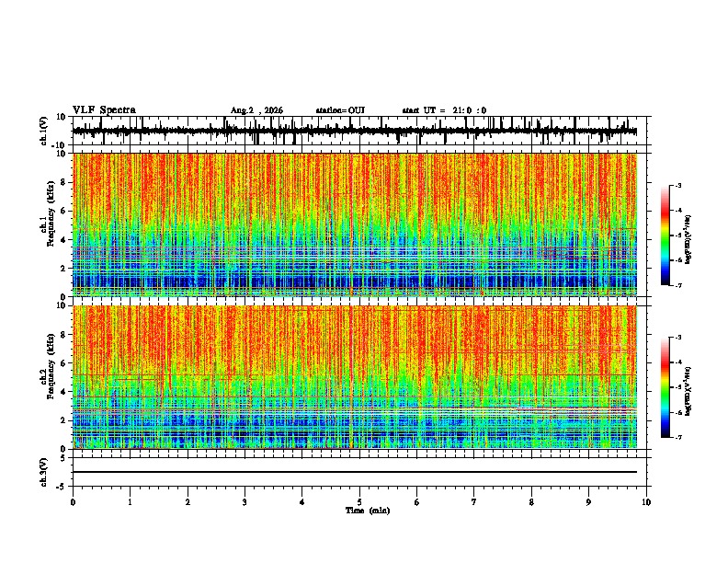This screenshot has width=728, height=563.
Task: Click the "VLF Spectra" plot title
Action: point(104,110)
